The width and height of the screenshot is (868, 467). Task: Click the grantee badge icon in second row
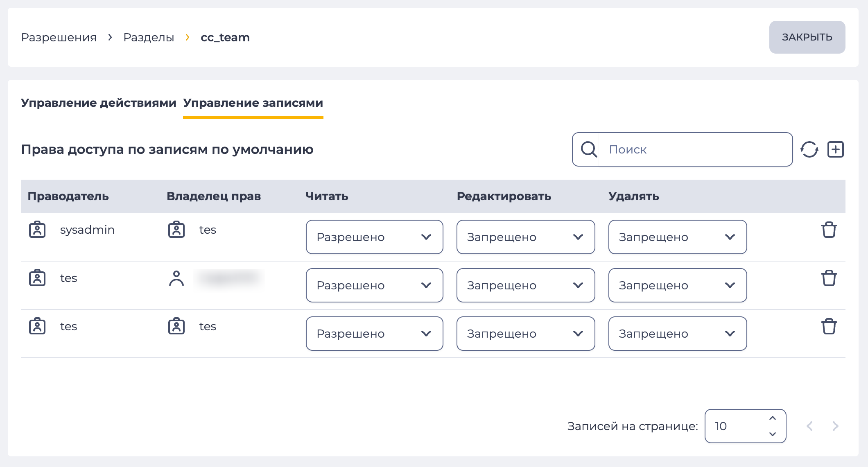(x=37, y=278)
